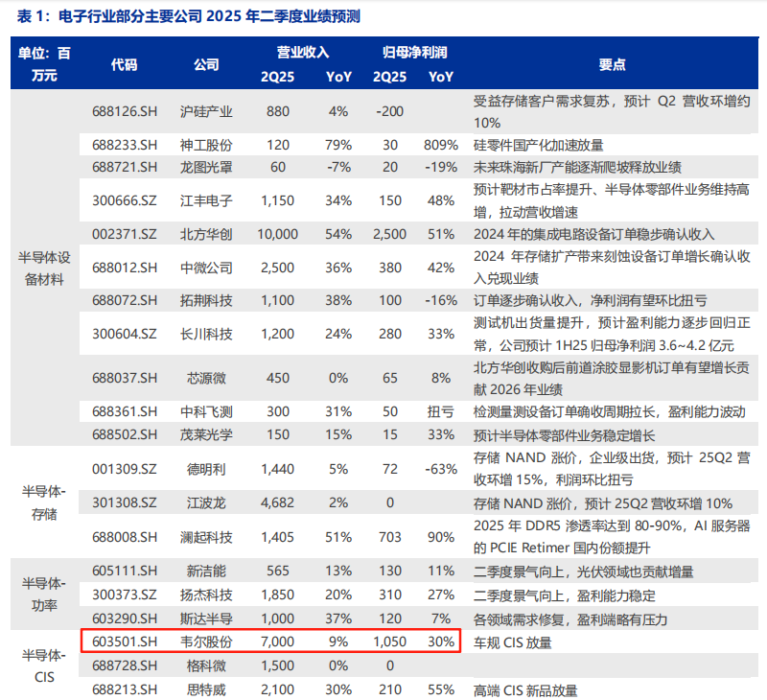This screenshot has width=767, height=700.
Task: Select company name 江丰电子
Action: click(x=206, y=201)
